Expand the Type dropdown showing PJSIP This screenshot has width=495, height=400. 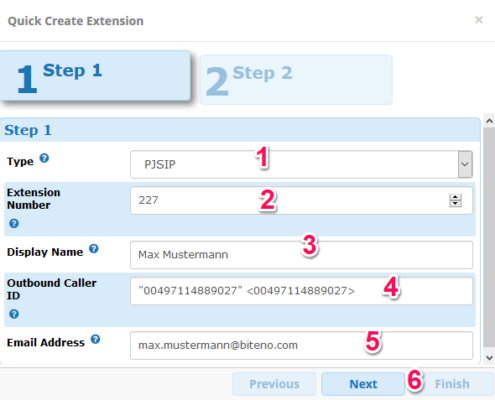point(465,164)
